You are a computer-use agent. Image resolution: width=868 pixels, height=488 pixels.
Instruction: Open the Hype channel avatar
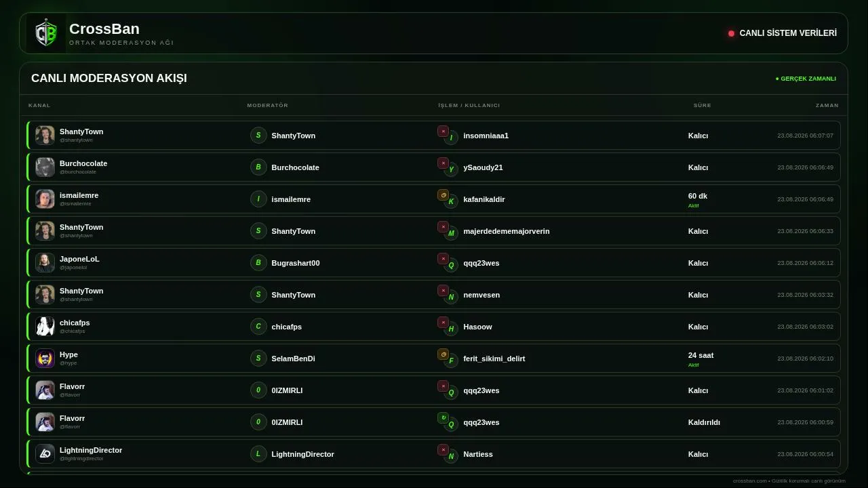pyautogui.click(x=45, y=359)
